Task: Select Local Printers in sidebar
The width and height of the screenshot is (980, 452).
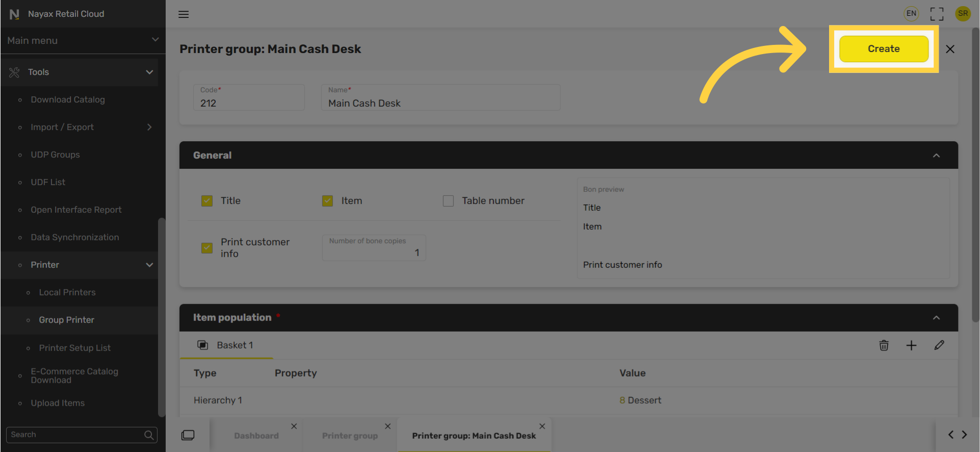Action: 67,292
